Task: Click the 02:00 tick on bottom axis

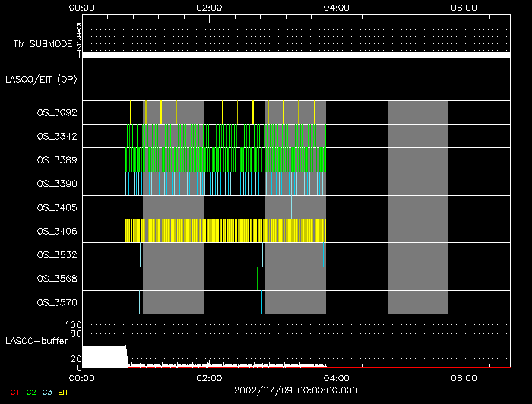Action: pyautogui.click(x=209, y=377)
